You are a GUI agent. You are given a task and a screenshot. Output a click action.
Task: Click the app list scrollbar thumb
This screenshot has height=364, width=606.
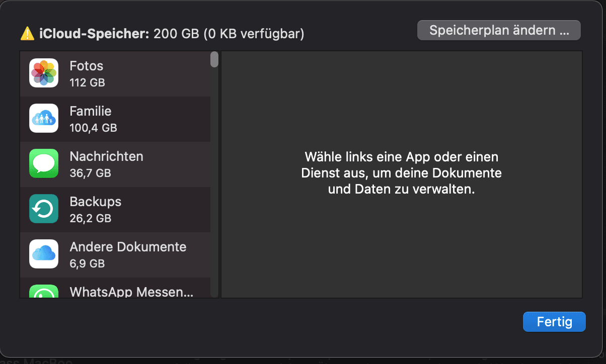click(214, 59)
